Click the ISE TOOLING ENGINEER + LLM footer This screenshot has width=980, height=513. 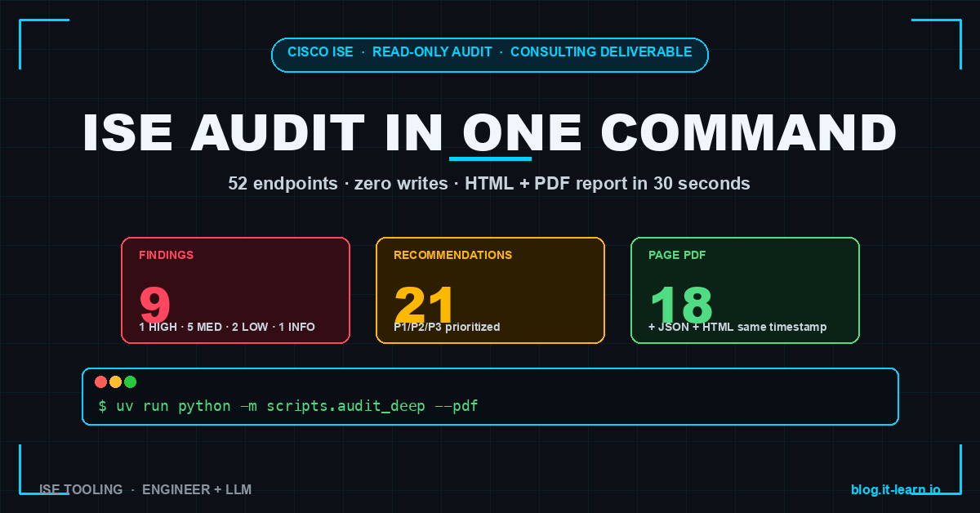(x=145, y=489)
